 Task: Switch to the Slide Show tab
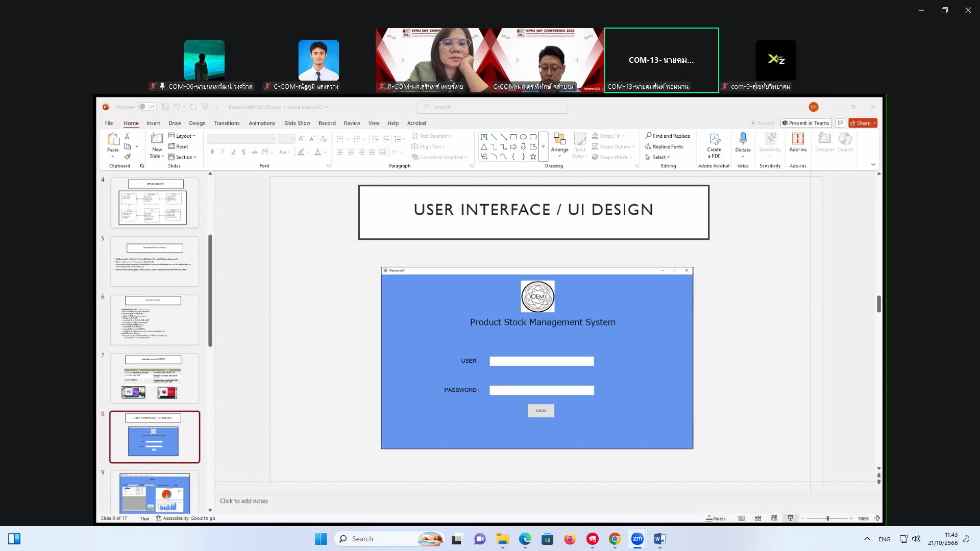coord(297,123)
